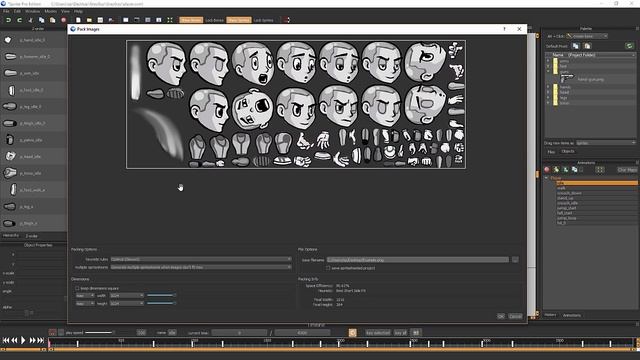Click the Save disk icon in toolbar

tap(100, 20)
